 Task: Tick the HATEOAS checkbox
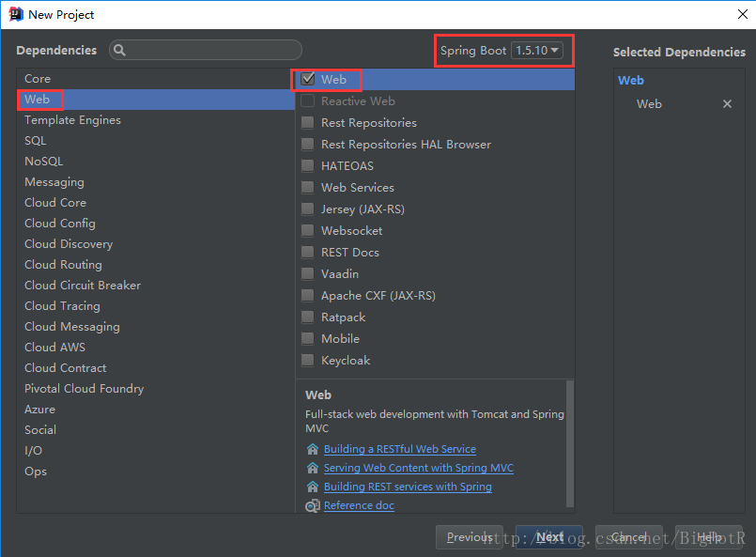tap(308, 166)
